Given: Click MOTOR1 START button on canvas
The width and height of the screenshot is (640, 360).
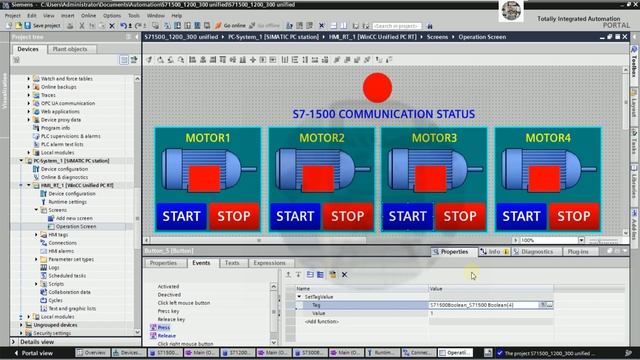Looking at the screenshot, I should (182, 216).
